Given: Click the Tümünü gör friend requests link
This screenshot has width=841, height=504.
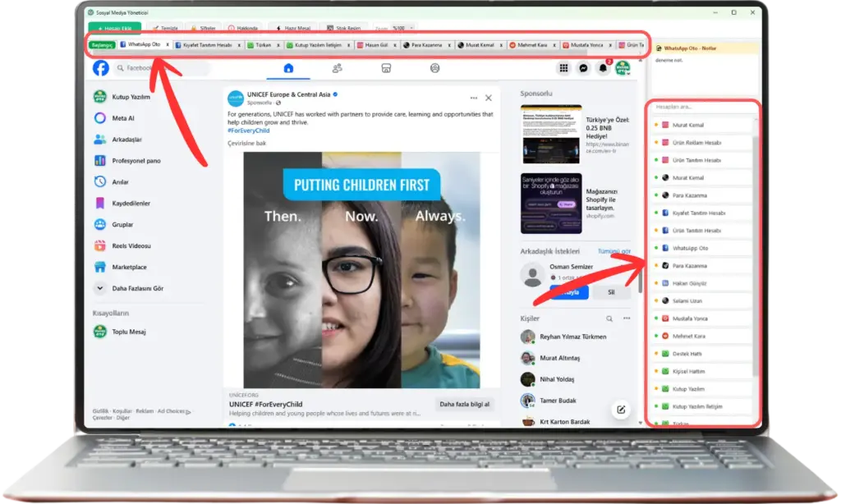Looking at the screenshot, I should [614, 251].
